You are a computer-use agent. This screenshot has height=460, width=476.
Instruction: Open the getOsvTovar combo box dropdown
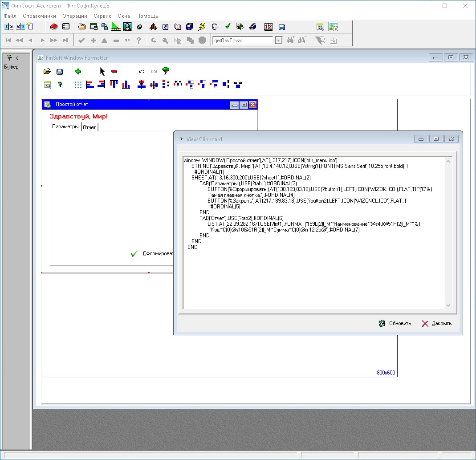pos(278,40)
